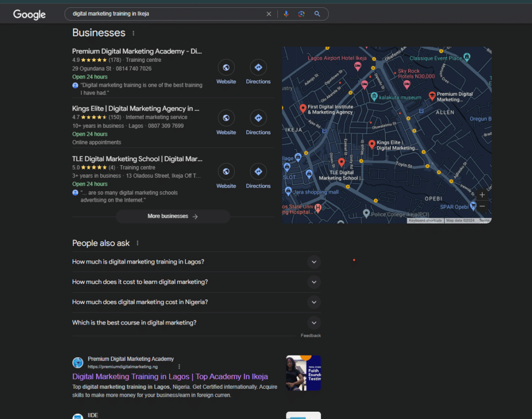Click into the search query field
The image size is (532, 419).
pos(166,14)
